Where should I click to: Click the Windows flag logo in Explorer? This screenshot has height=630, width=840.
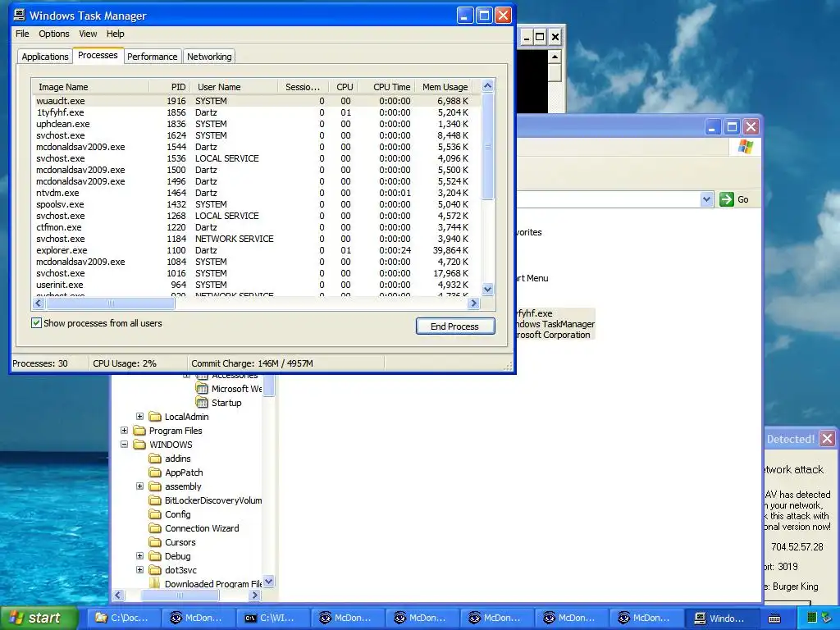[745, 146]
